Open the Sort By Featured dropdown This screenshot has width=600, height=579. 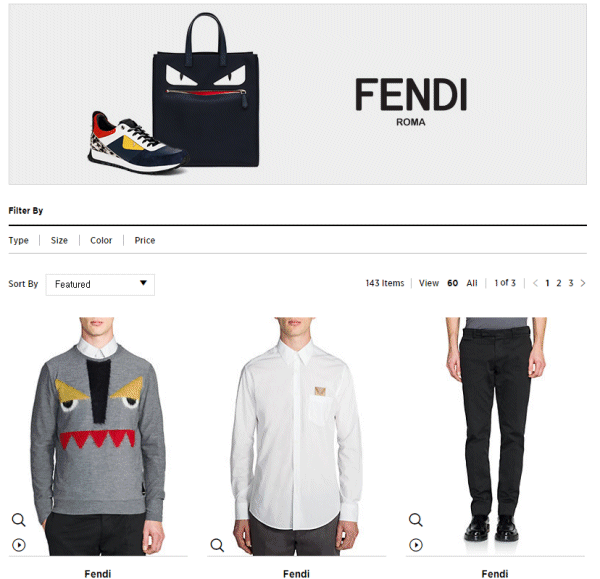100,284
